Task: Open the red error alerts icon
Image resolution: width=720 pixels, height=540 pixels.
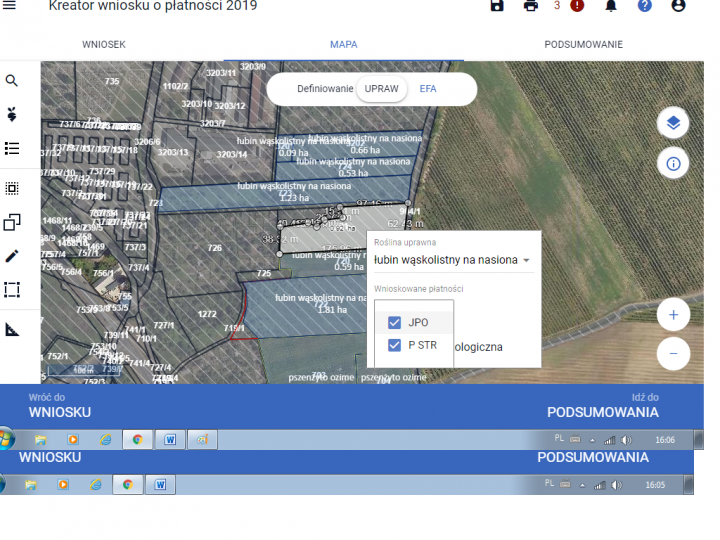Action: pyautogui.click(x=577, y=6)
